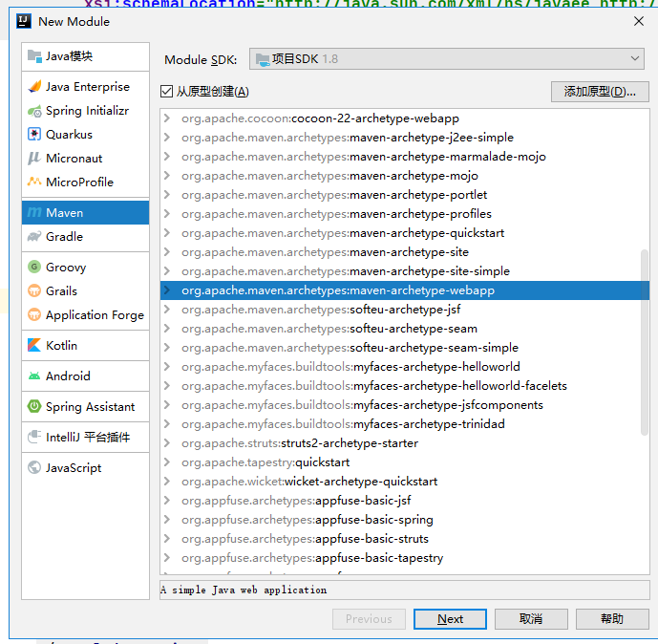658x644 pixels.
Task: Click the Next button
Action: point(450,619)
